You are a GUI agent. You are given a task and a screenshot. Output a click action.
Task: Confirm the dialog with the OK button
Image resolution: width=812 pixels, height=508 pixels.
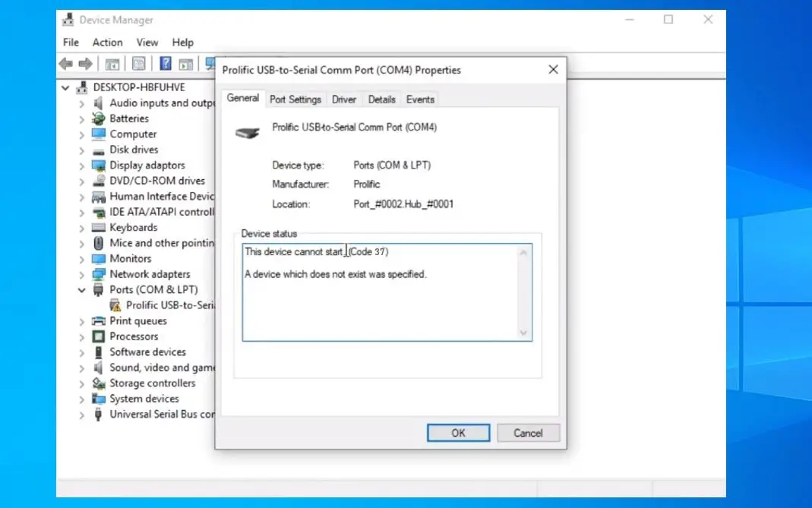click(x=458, y=433)
